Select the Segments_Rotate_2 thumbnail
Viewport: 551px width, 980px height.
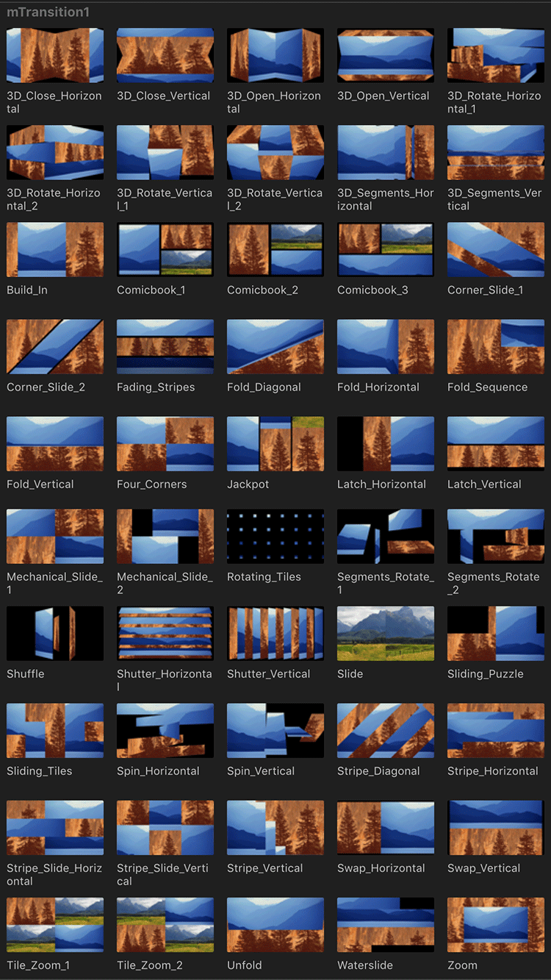[496, 536]
